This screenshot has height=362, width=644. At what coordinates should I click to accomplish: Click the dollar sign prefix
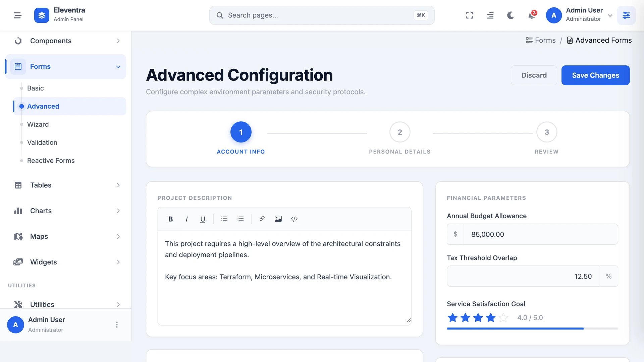pyautogui.click(x=455, y=234)
